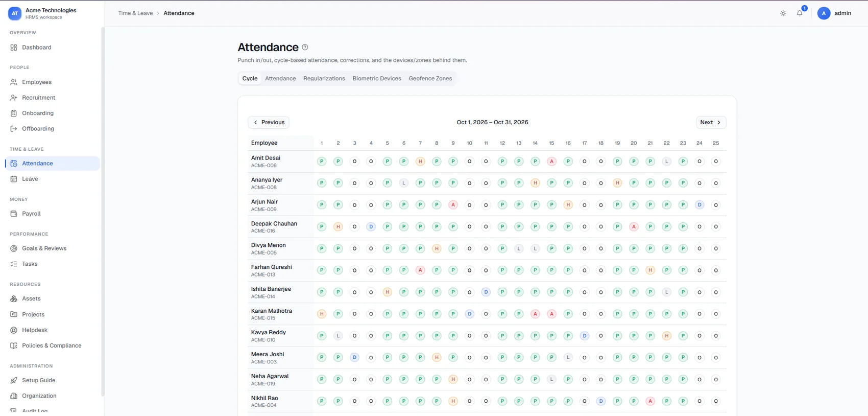Image resolution: width=868 pixels, height=416 pixels.
Task: Go to the Next attendance cycle
Action: click(x=711, y=122)
